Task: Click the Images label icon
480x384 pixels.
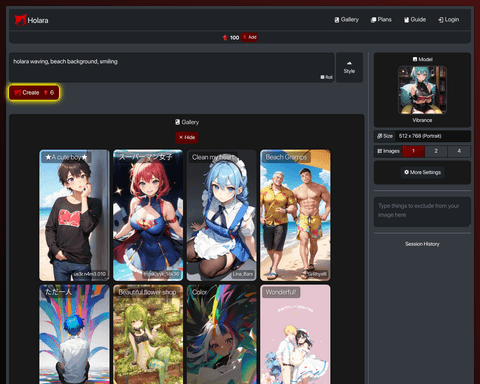Action: pos(379,151)
